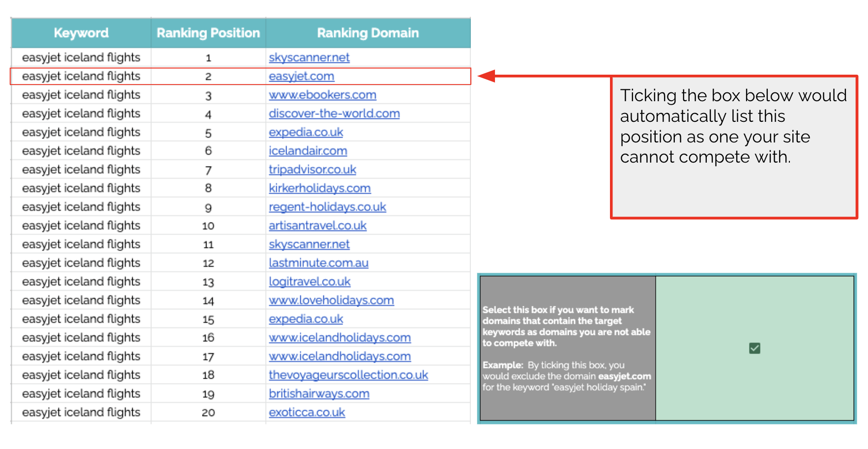This screenshot has width=868, height=449.
Task: Open skyscanner.net link in position 1
Action: pos(309,58)
